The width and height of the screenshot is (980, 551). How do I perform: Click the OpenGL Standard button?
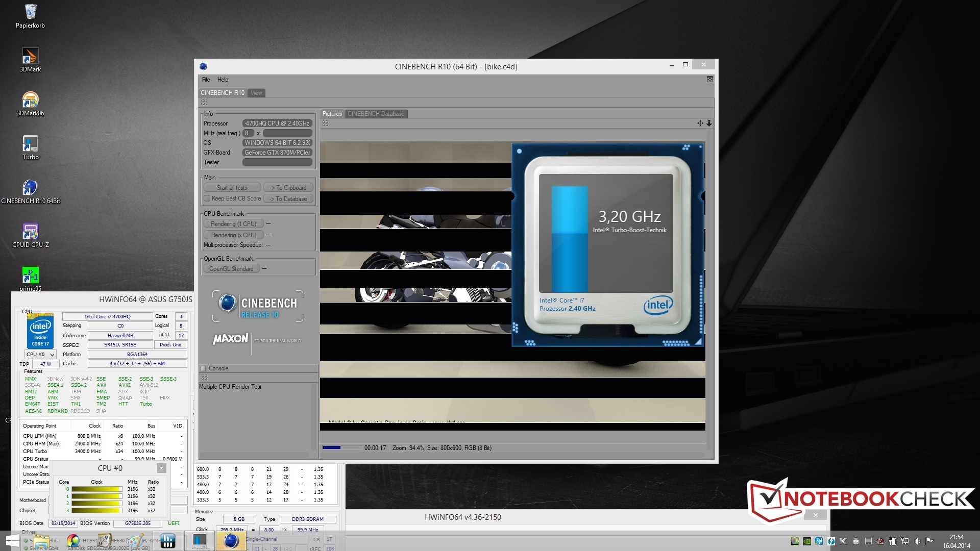pos(231,269)
